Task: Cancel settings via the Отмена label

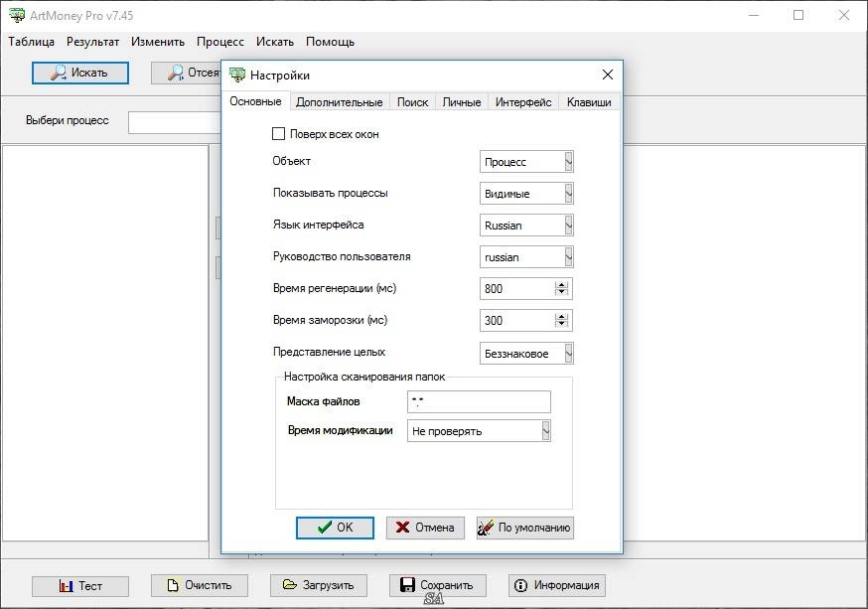Action: (x=435, y=528)
